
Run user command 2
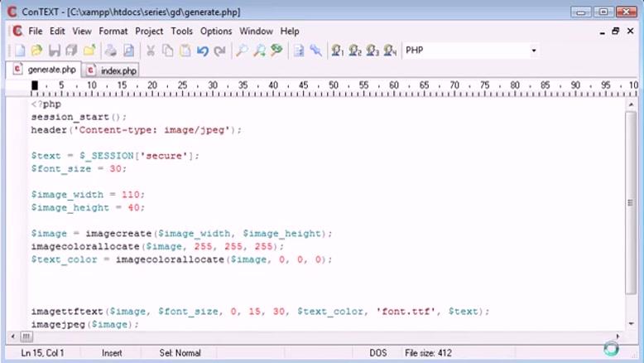pos(355,51)
